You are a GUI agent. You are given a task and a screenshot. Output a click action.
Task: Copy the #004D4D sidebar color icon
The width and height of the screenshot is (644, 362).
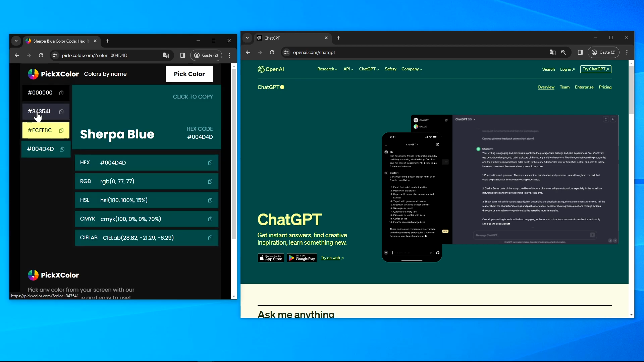tap(62, 149)
